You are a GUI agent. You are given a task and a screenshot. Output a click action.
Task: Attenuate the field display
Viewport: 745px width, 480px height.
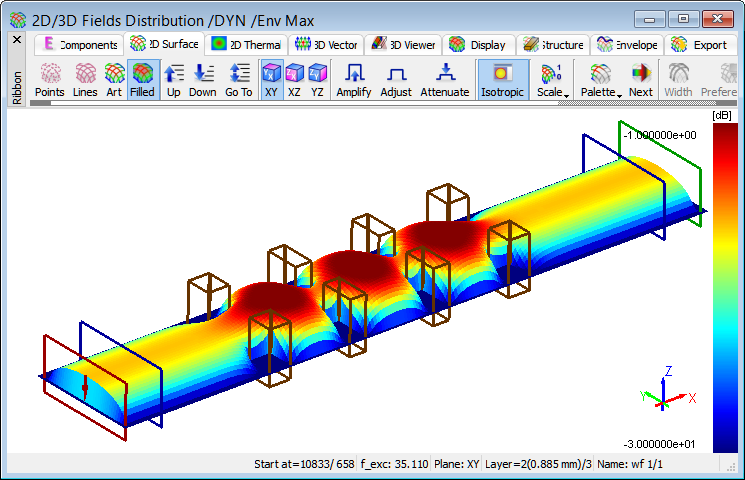tap(445, 80)
